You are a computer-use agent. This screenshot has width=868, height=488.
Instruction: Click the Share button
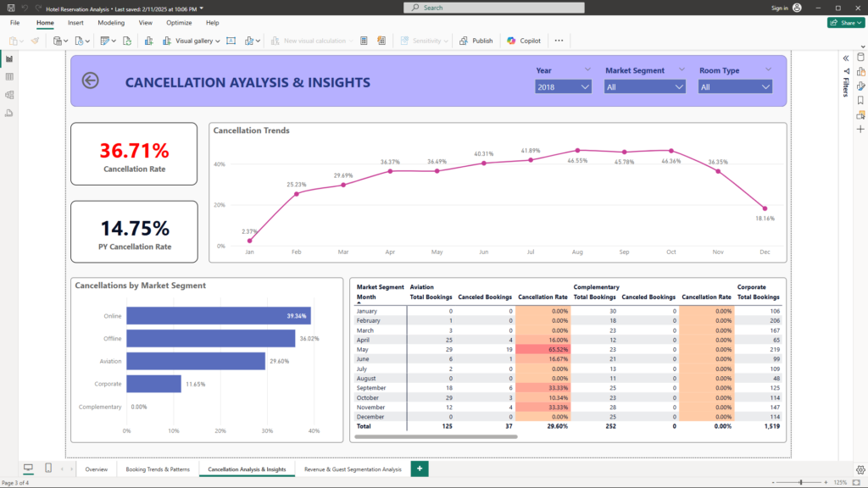pos(845,23)
